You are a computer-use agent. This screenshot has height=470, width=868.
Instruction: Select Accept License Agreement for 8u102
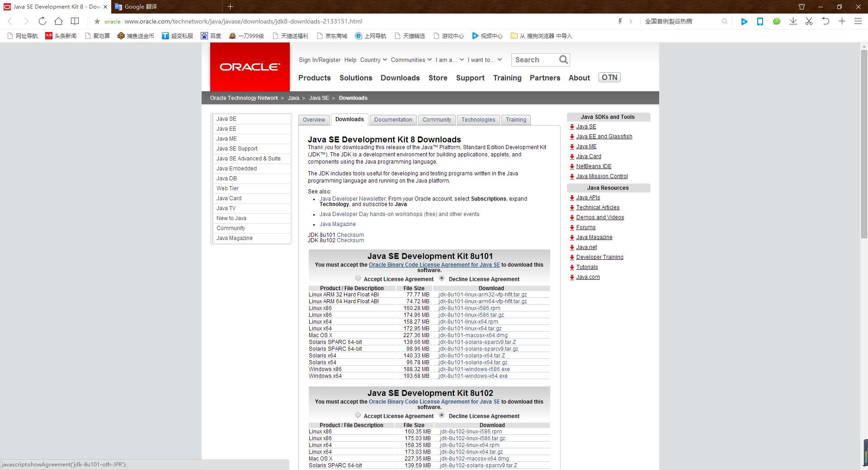[358, 415]
